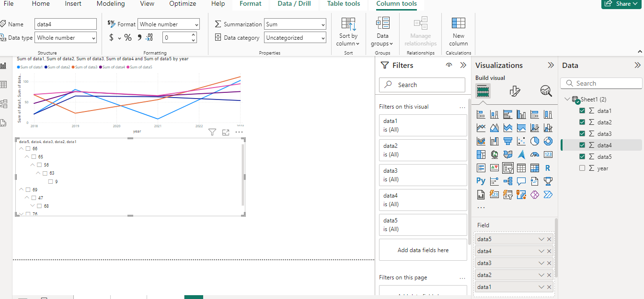Open Data category dropdown Uncategorized
Viewport: 644px width, 299px height.
[x=295, y=38]
